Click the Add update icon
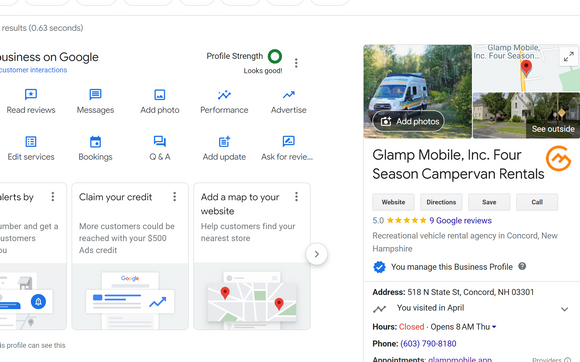The width and height of the screenshot is (580, 362). pos(224,141)
